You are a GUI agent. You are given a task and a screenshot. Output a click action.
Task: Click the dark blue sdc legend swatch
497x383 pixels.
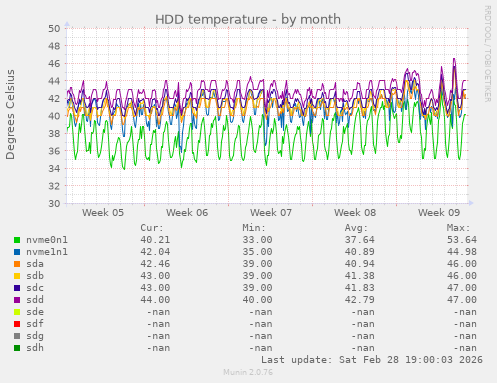[17, 288]
